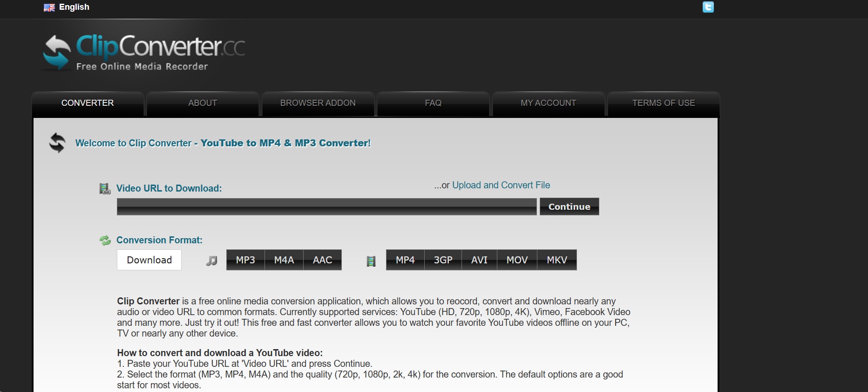Screen dimensions: 868x392
Task: Choose MOV conversion format
Action: (x=517, y=260)
